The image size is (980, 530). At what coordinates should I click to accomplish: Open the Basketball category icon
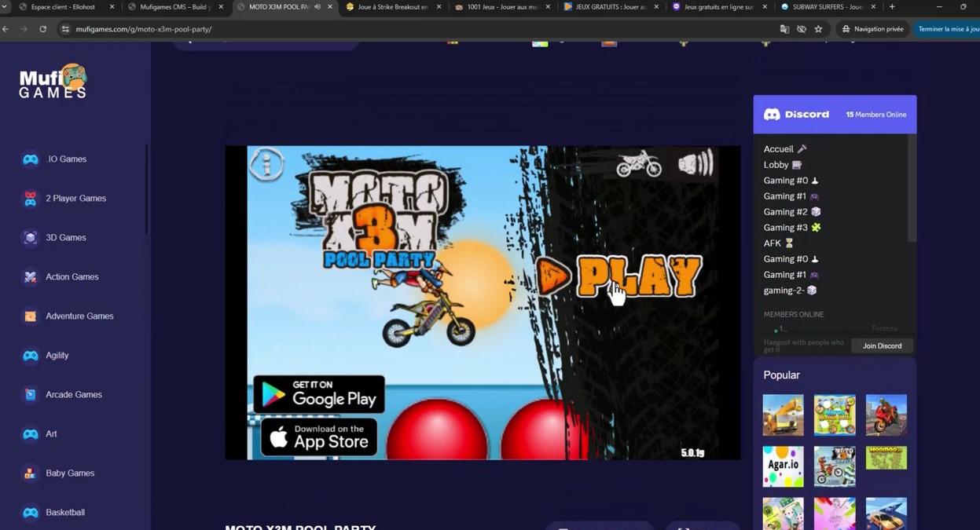click(x=30, y=512)
